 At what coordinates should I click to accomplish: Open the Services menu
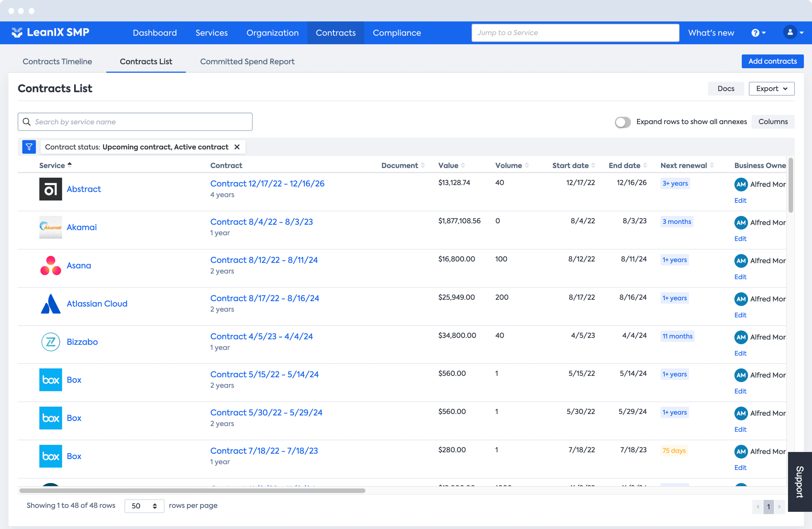pos(211,33)
